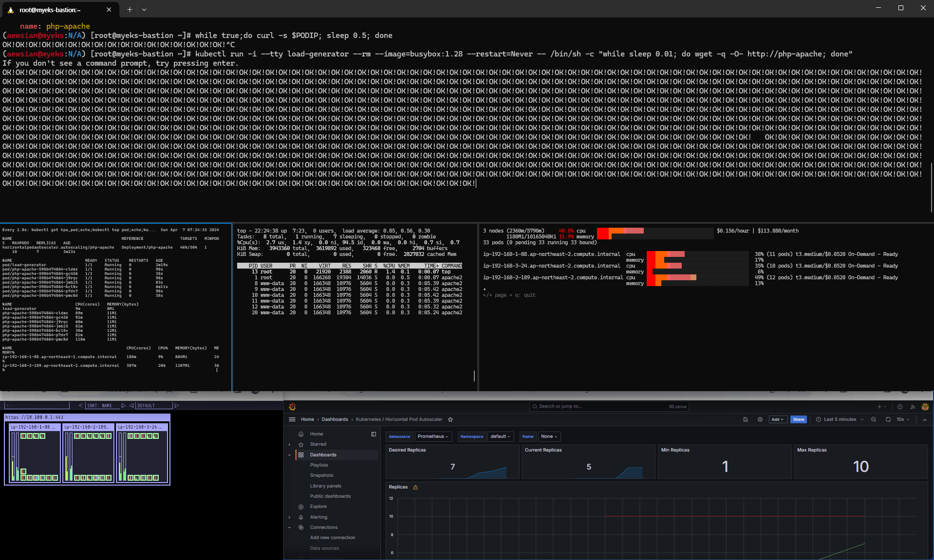Click the Explore compass icon

pyautogui.click(x=301, y=506)
